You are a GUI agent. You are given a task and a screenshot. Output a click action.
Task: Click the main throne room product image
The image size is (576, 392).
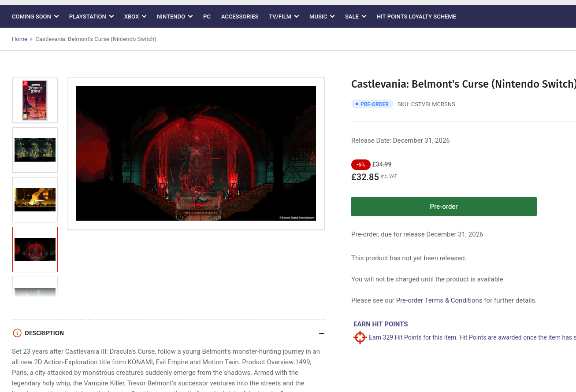tap(196, 153)
